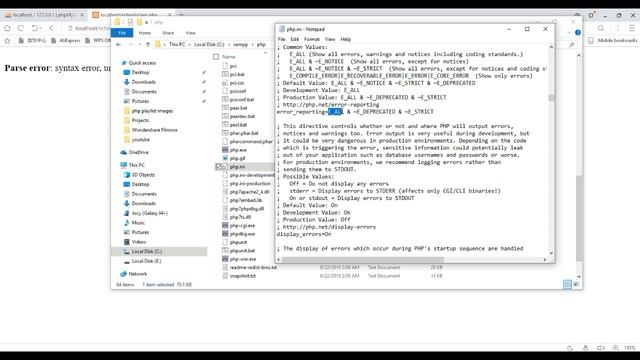Click the Up-one-level arrow in File Explorer
Screen dimensions: 640x360
(x=148, y=44)
